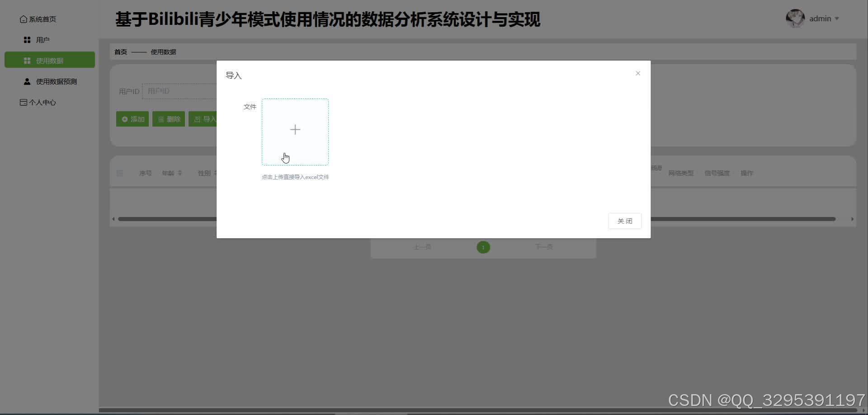Open the admin dropdown arrow
The height and width of the screenshot is (415, 868).
(837, 19)
